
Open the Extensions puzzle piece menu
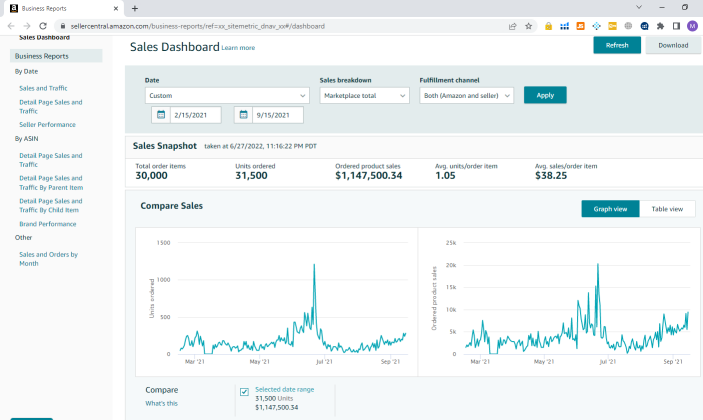[x=660, y=26]
